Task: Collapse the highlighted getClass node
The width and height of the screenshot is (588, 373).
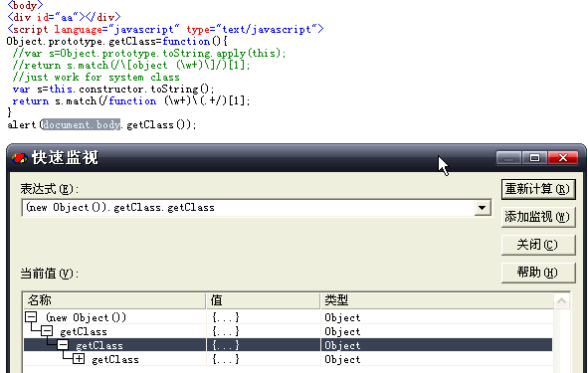Action: pyautogui.click(x=63, y=345)
